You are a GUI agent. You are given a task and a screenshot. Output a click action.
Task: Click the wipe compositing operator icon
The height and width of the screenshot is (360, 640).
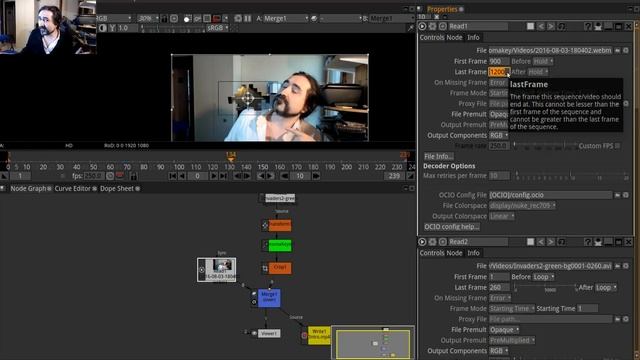click(x=314, y=18)
